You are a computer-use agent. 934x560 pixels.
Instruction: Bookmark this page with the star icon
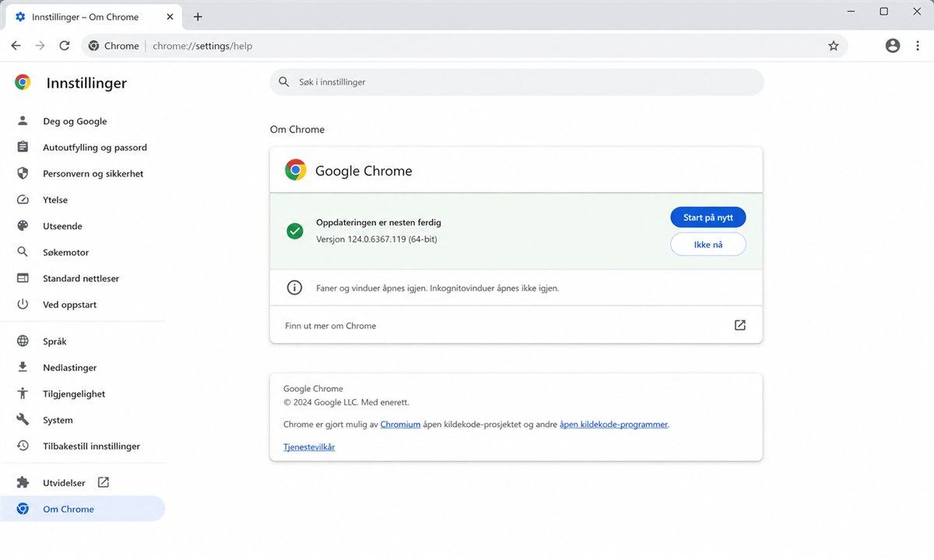pos(834,46)
